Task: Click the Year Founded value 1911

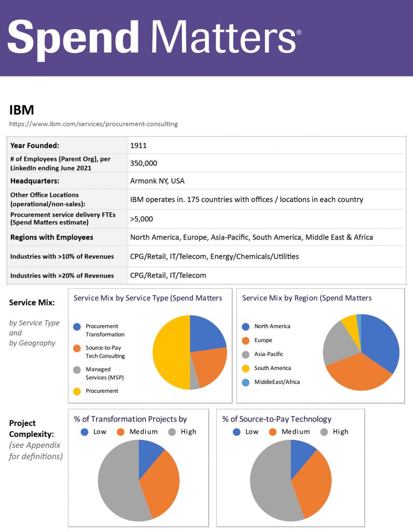Action: [139, 146]
